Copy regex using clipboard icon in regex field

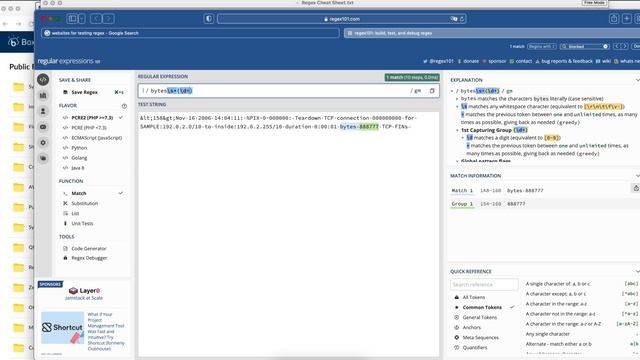[x=432, y=91]
